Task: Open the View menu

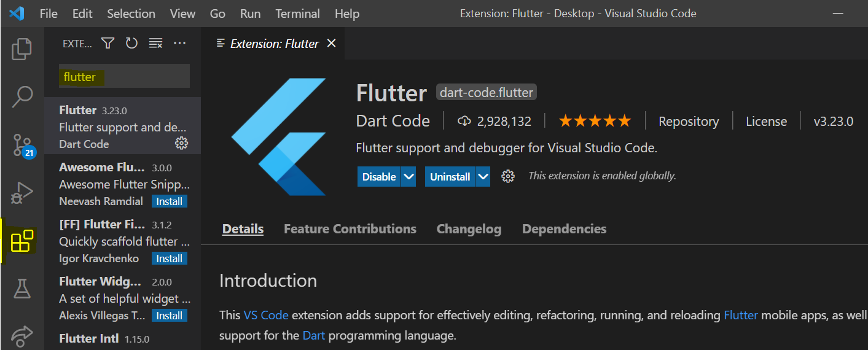Action: (x=182, y=14)
